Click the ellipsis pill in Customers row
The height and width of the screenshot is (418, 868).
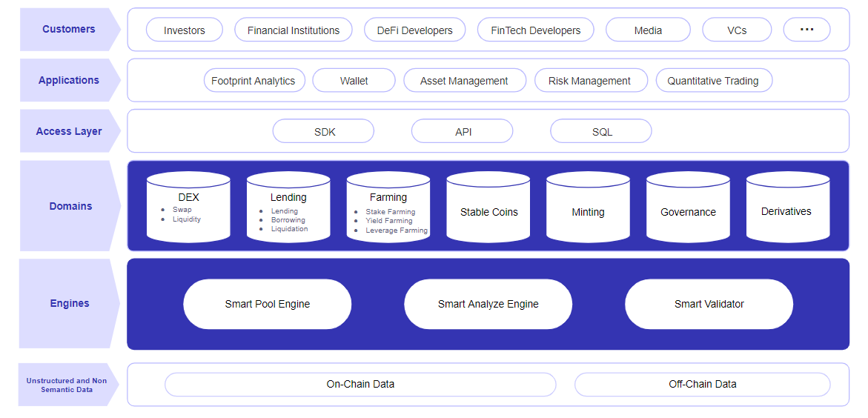806,30
